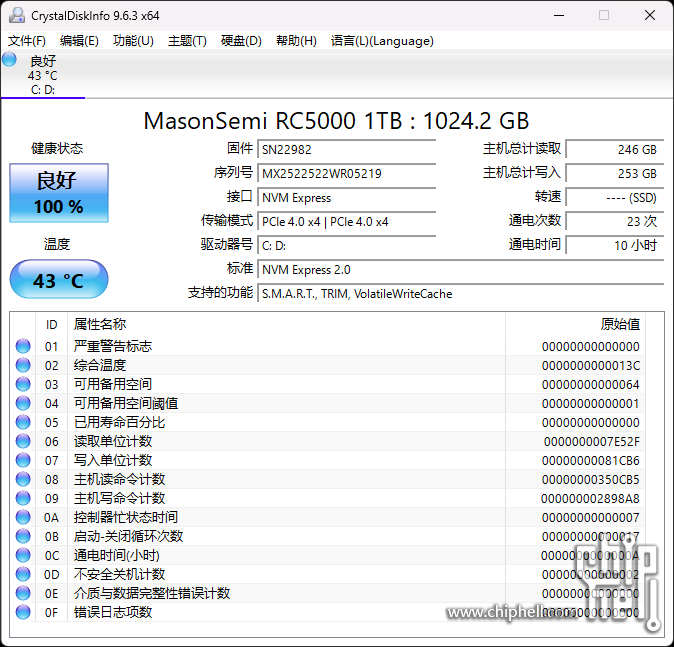The image size is (674, 647).
Task: Open the 编辑(E) menu
Action: point(80,41)
